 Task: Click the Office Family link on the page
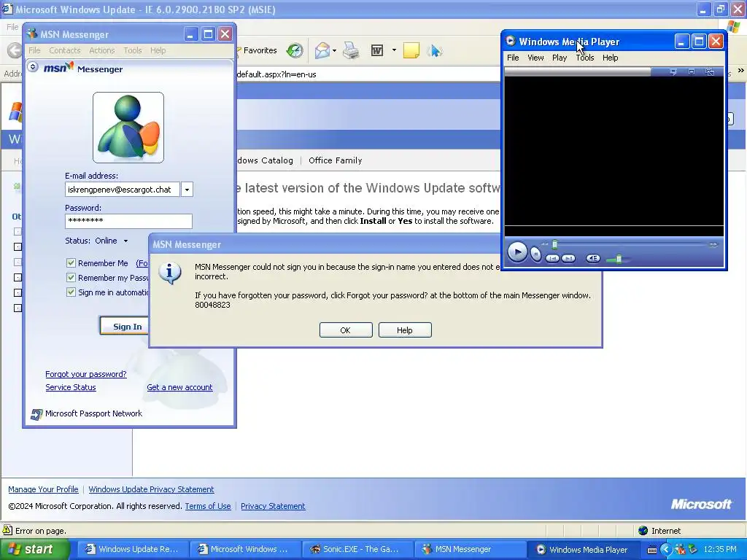click(x=336, y=160)
